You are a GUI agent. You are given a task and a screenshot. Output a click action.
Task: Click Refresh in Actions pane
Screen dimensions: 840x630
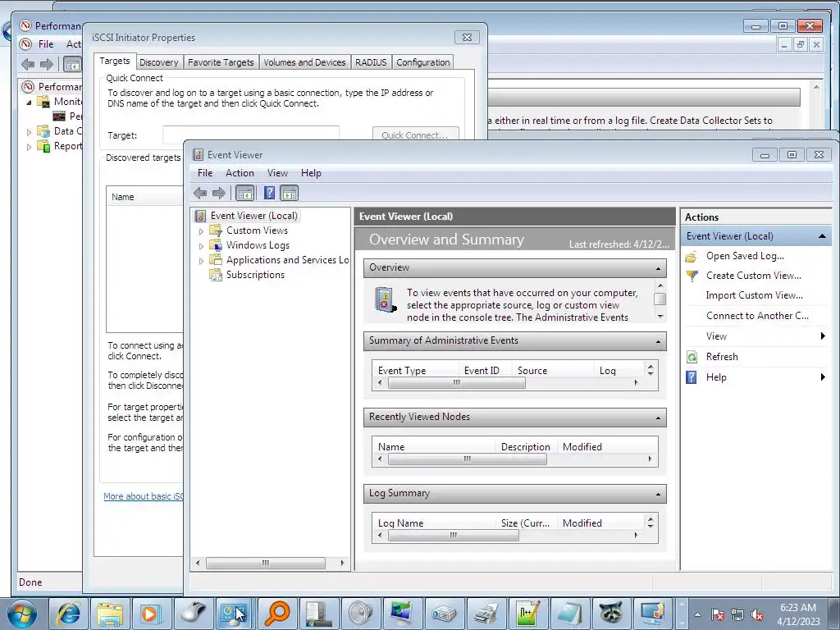pyautogui.click(x=722, y=357)
